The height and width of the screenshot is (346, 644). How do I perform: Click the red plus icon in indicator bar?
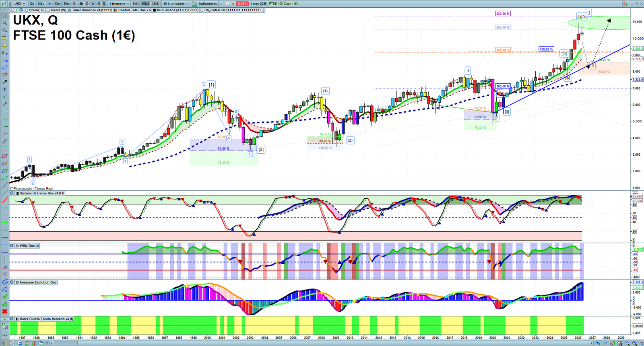pyautogui.click(x=12, y=10)
